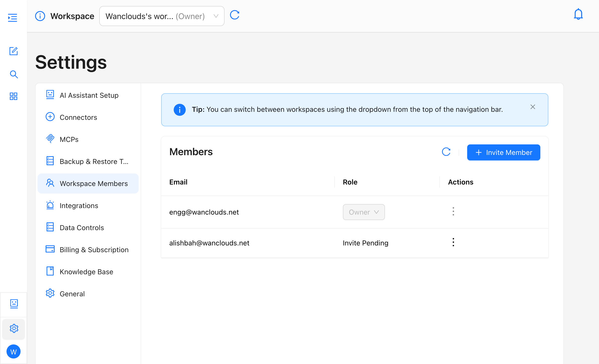
Task: Click the blue info icon in the tip banner
Action: pos(180,110)
